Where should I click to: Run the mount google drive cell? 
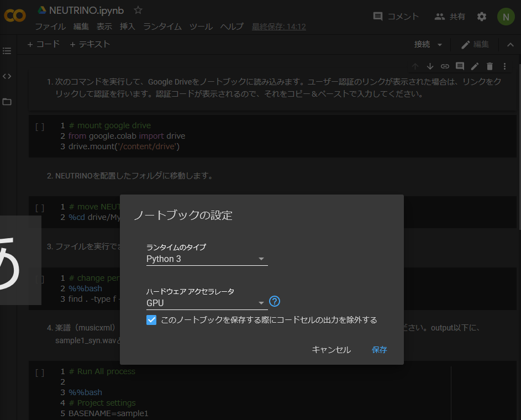40,127
